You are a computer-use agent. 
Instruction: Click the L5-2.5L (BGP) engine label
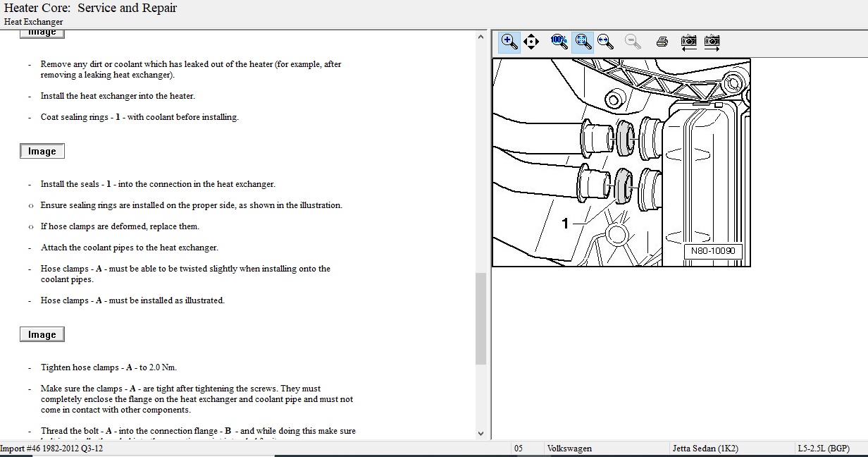pos(823,449)
